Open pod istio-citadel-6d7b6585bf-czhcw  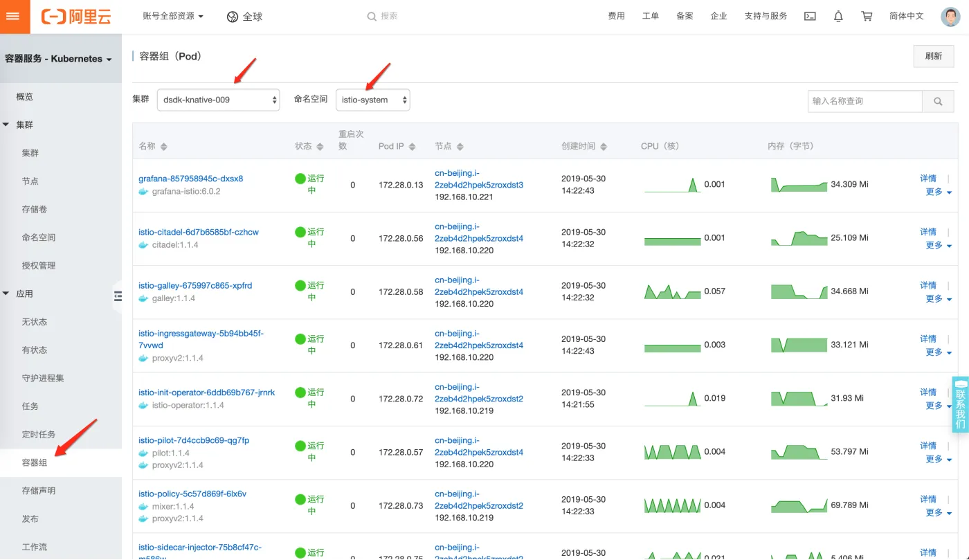(199, 232)
